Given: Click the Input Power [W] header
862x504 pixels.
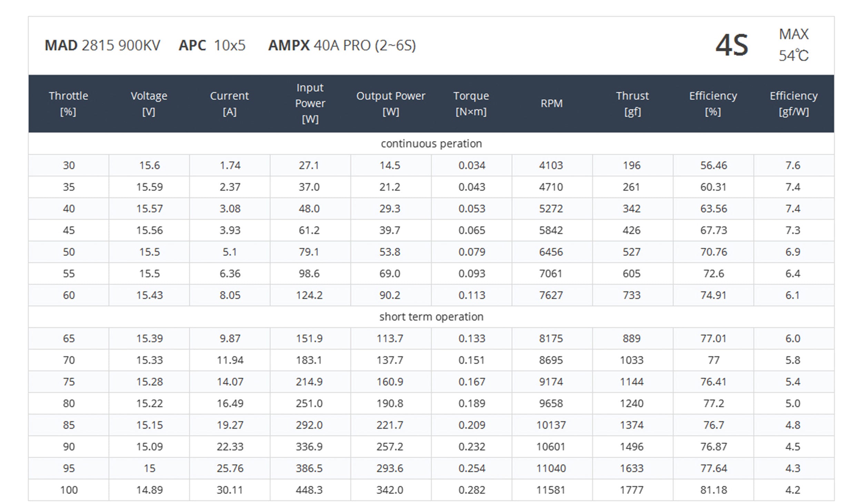Looking at the screenshot, I should (310, 103).
